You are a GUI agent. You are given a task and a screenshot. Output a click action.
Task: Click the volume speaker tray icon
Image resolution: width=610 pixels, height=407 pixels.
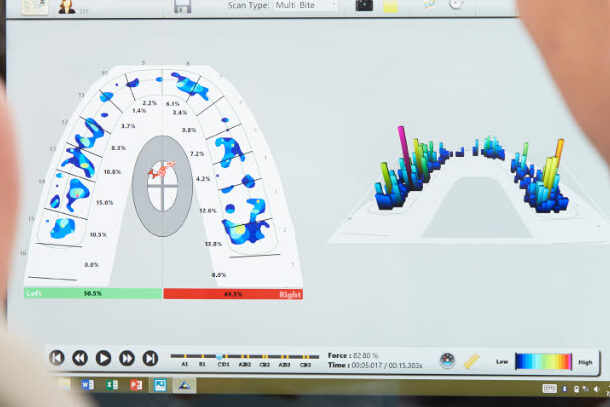[596, 389]
